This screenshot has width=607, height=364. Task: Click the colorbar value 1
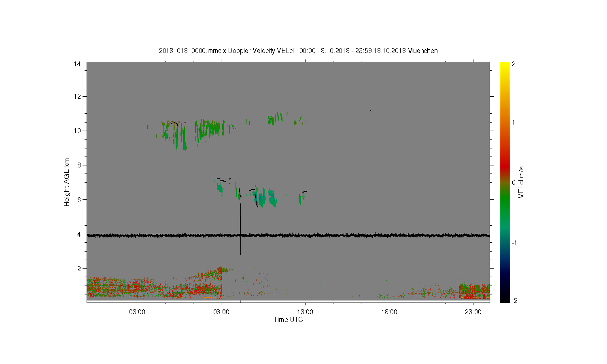point(514,122)
